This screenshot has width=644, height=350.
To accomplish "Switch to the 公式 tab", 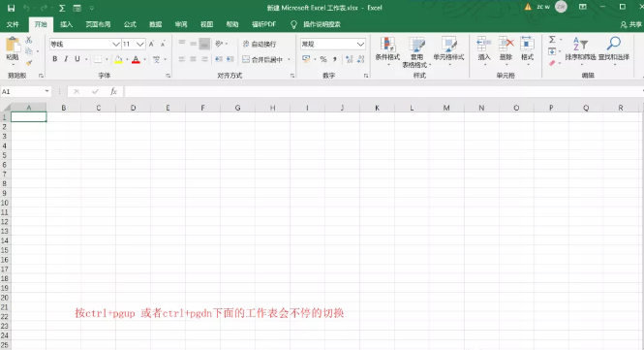I will point(130,24).
